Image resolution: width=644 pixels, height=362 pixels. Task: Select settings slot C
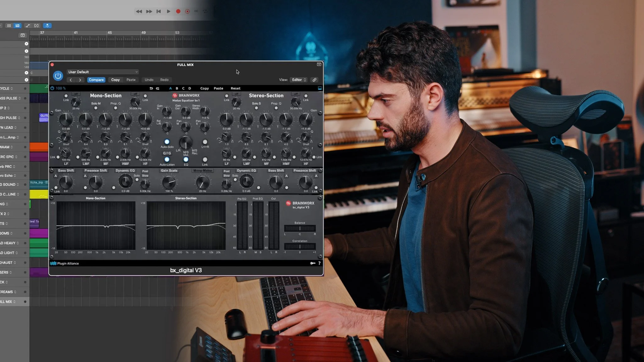(183, 88)
